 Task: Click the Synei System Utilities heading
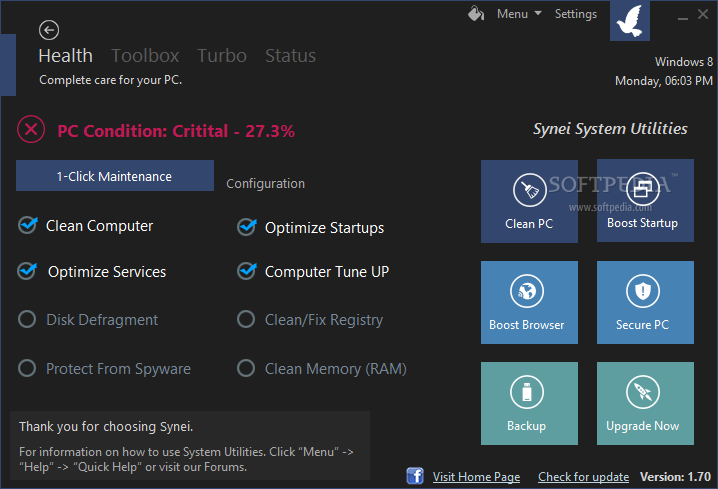click(x=610, y=129)
